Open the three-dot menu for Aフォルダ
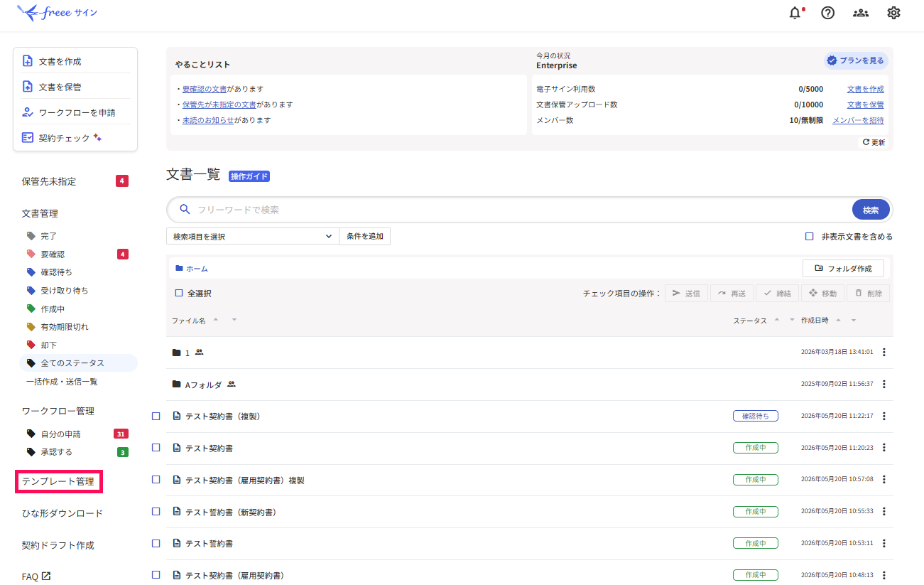 pyautogui.click(x=884, y=385)
